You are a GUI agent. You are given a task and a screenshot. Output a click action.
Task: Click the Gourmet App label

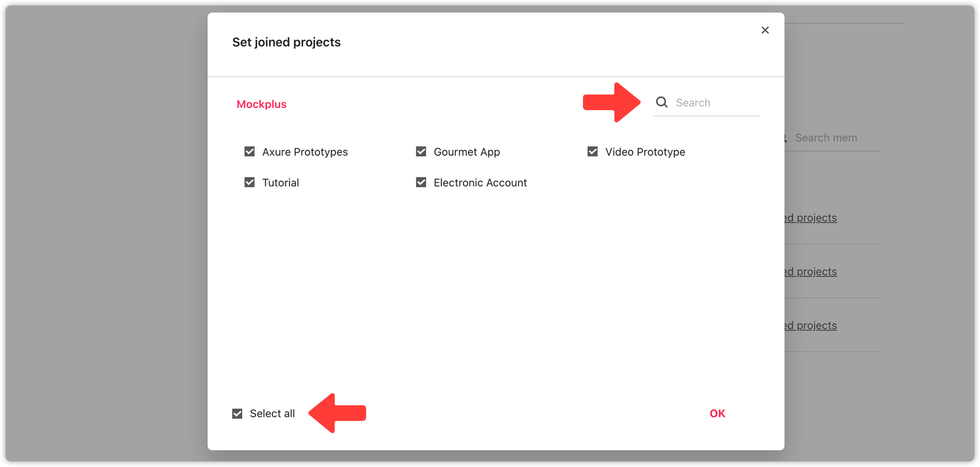[467, 152]
